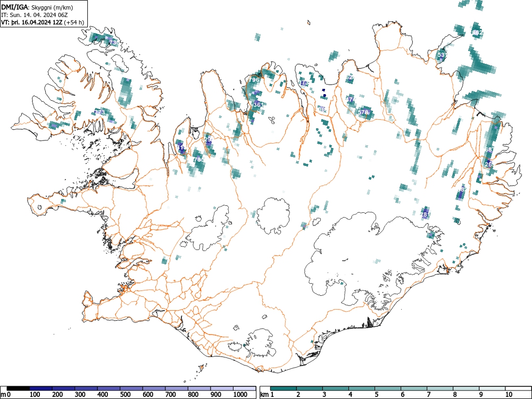
Task: Click the '578' visibility value on the map
Action: tap(363, 112)
